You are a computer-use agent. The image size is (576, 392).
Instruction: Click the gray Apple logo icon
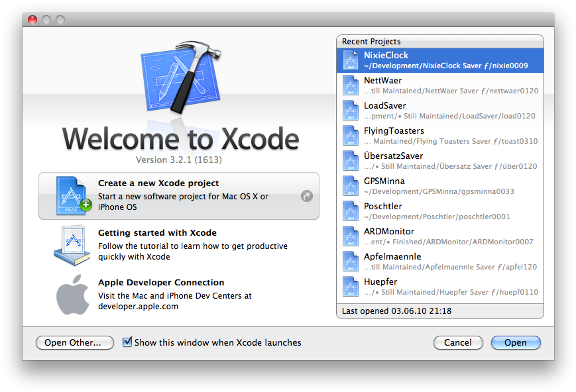pyautogui.click(x=72, y=295)
